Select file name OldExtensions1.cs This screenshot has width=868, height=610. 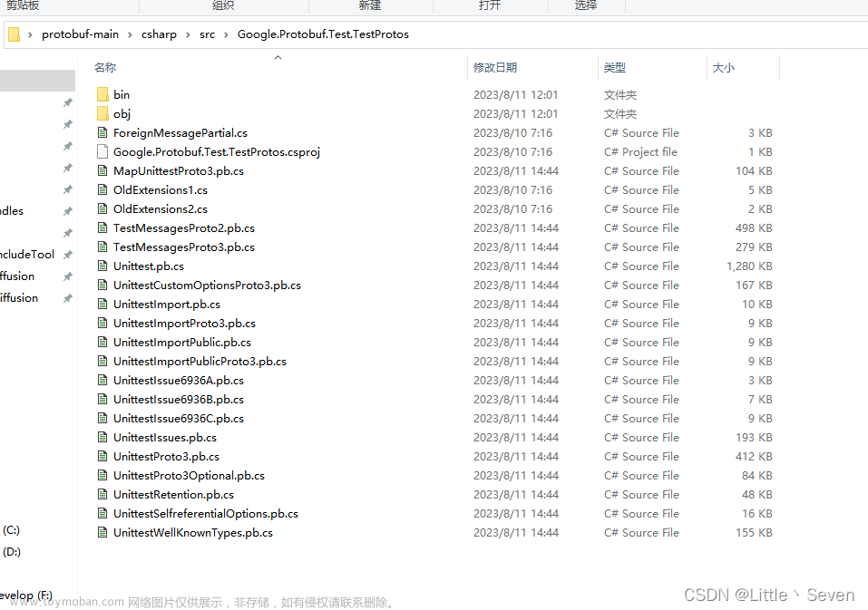(x=161, y=189)
